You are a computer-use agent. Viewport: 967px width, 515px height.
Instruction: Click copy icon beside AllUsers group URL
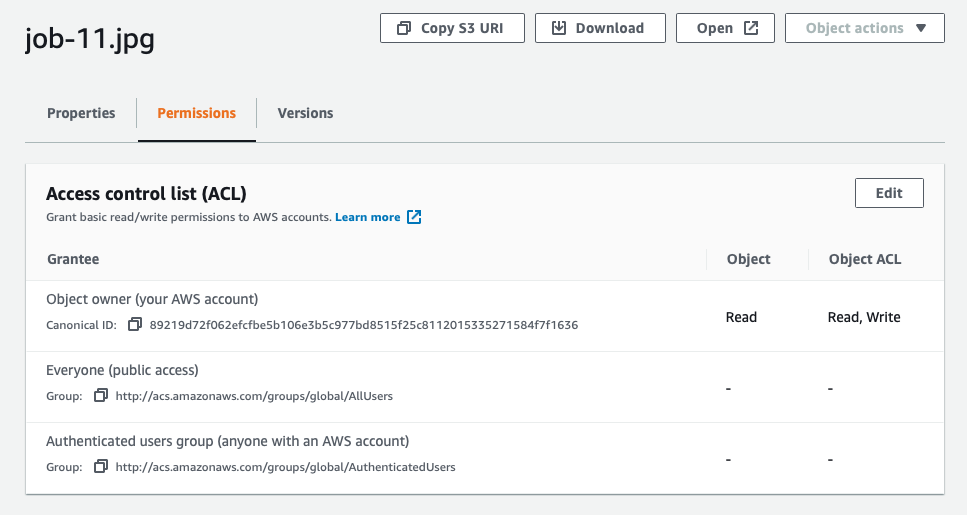tap(101, 396)
